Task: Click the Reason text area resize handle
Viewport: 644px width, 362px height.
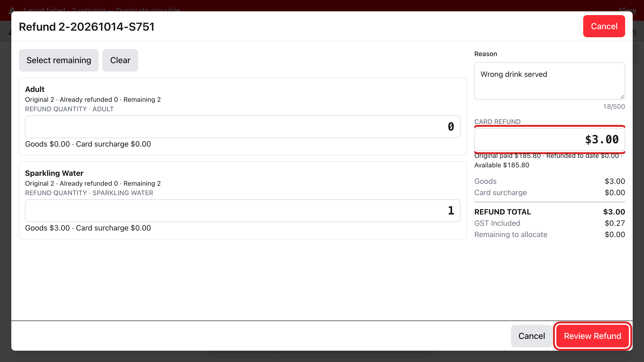Action: click(622, 97)
